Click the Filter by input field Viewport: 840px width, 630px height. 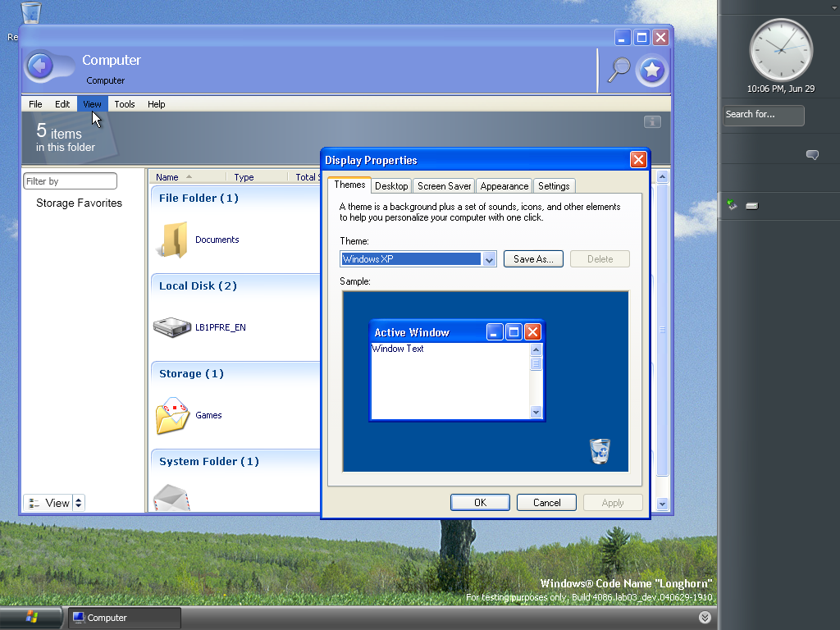[x=70, y=181]
